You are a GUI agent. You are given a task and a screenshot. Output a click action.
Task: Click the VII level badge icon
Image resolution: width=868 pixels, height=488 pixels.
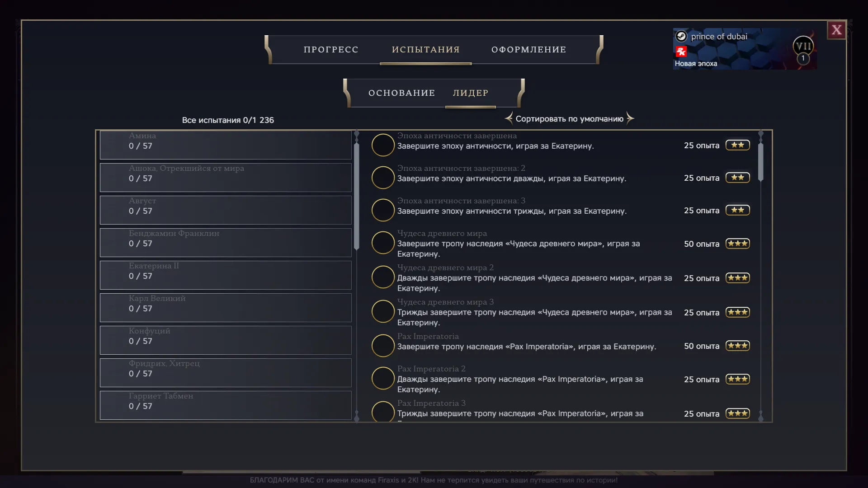[x=803, y=46]
